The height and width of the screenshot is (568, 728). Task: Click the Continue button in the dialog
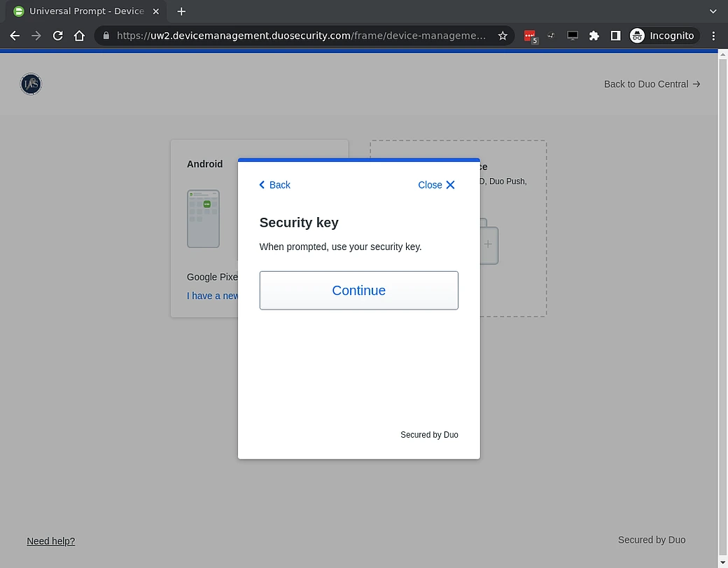(358, 290)
